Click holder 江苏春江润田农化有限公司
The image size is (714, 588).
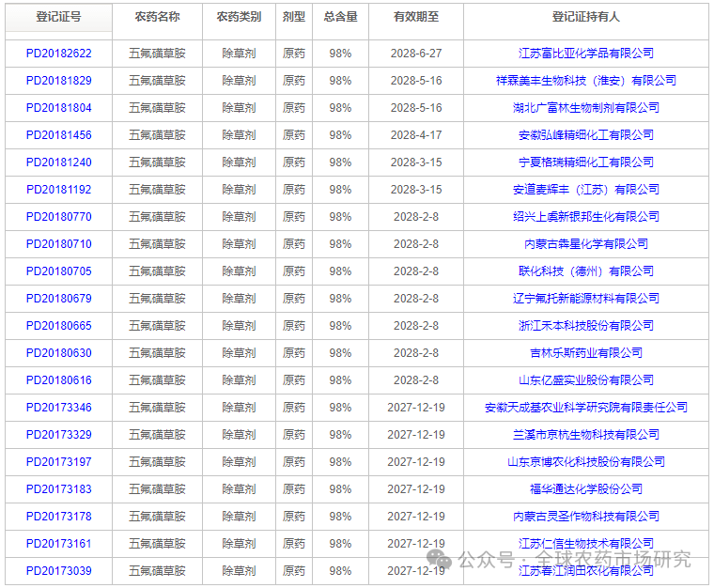tap(586, 571)
